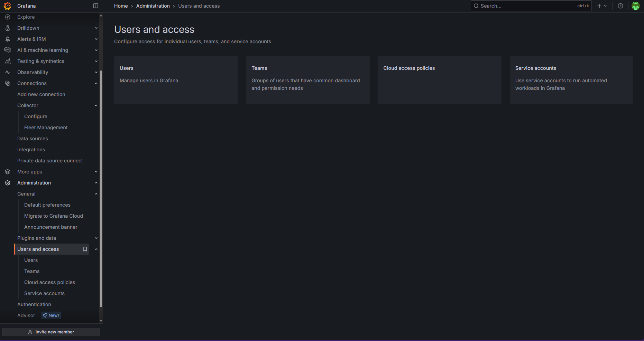Open Advisor in sidebar
The image size is (644, 341).
26,315
